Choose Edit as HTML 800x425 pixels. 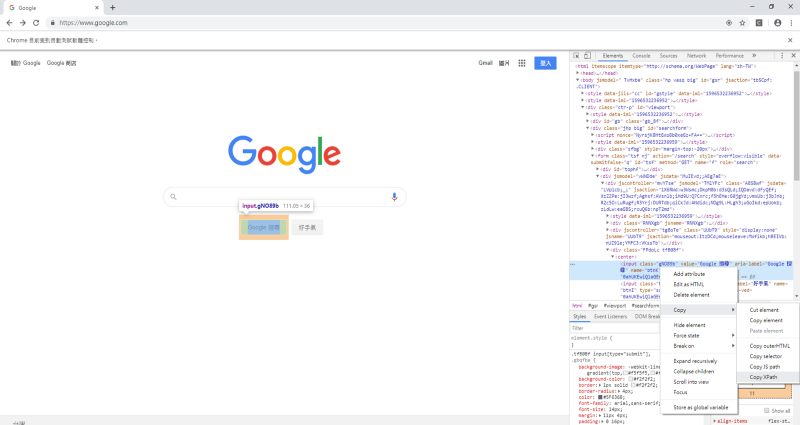point(699,284)
